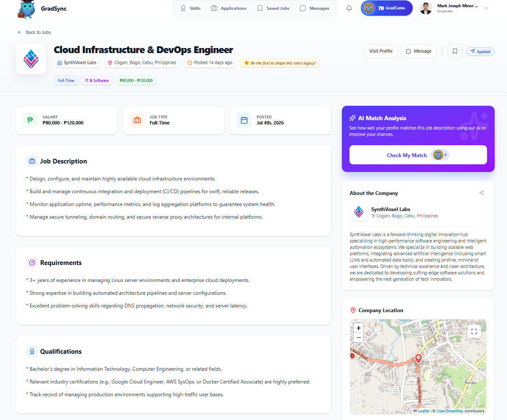Click the Messages chat bubble icon in navbar

click(x=303, y=8)
